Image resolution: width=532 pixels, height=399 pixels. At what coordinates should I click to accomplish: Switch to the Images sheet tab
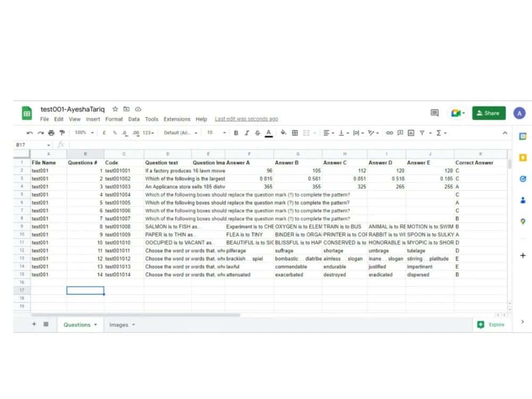(x=122, y=325)
